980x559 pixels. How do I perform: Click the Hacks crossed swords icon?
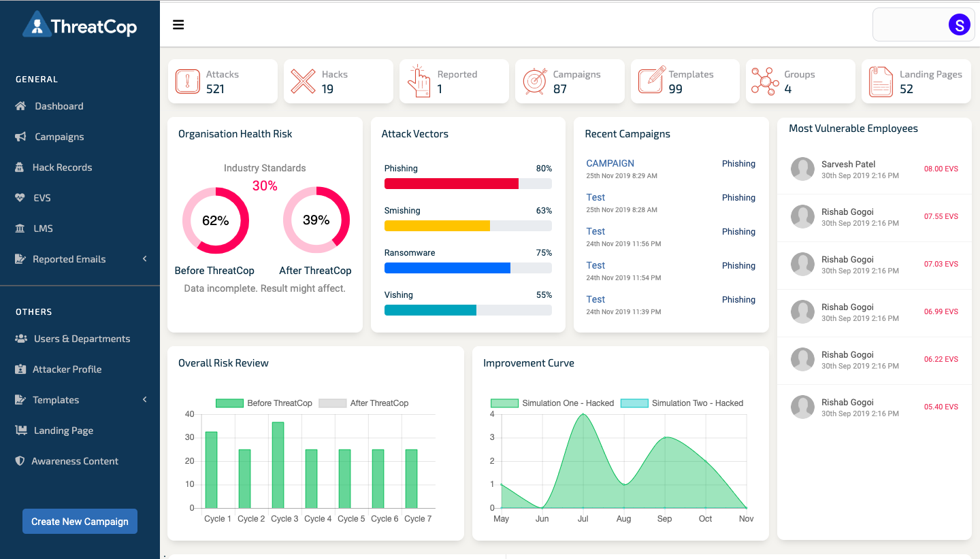coord(303,82)
